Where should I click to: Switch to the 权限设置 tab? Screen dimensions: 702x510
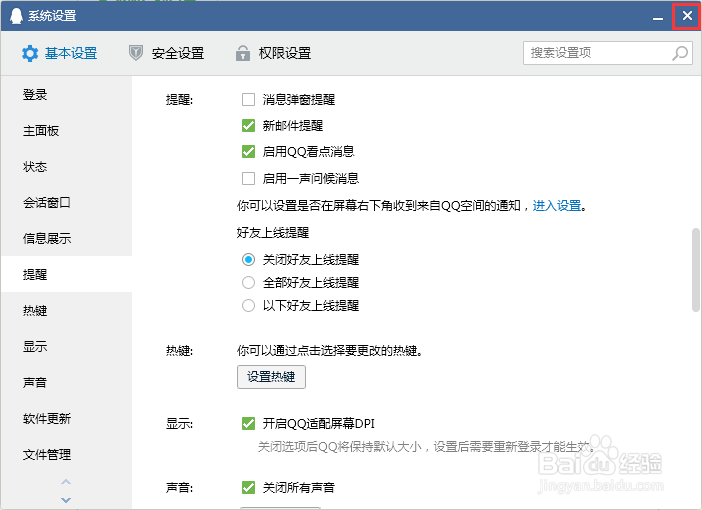tap(273, 53)
